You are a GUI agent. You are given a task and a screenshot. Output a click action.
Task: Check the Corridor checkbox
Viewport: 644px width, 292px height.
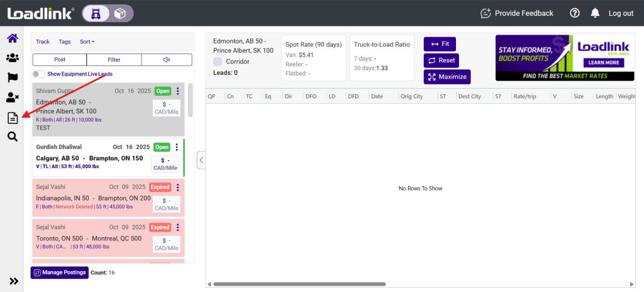click(218, 62)
